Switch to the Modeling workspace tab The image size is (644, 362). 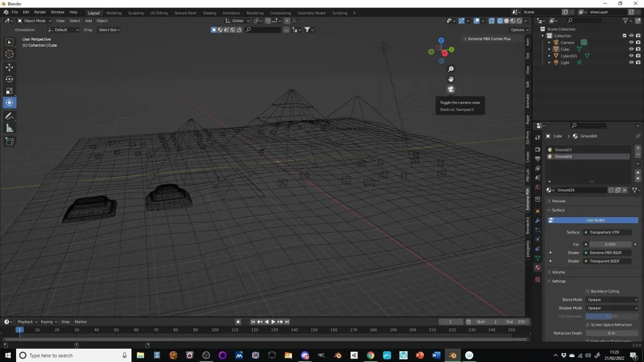tap(114, 13)
